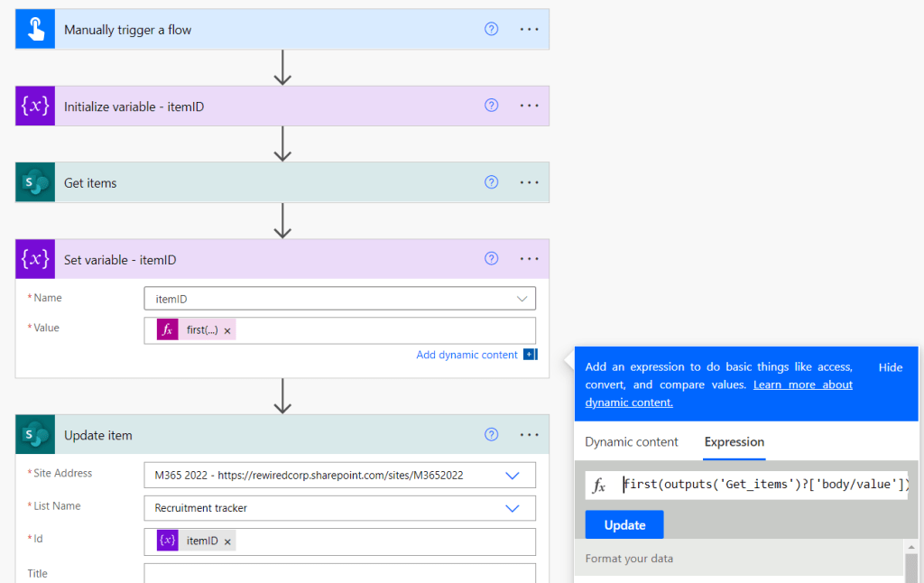The height and width of the screenshot is (583, 924).
Task: Click the Update button
Action: [624, 525]
